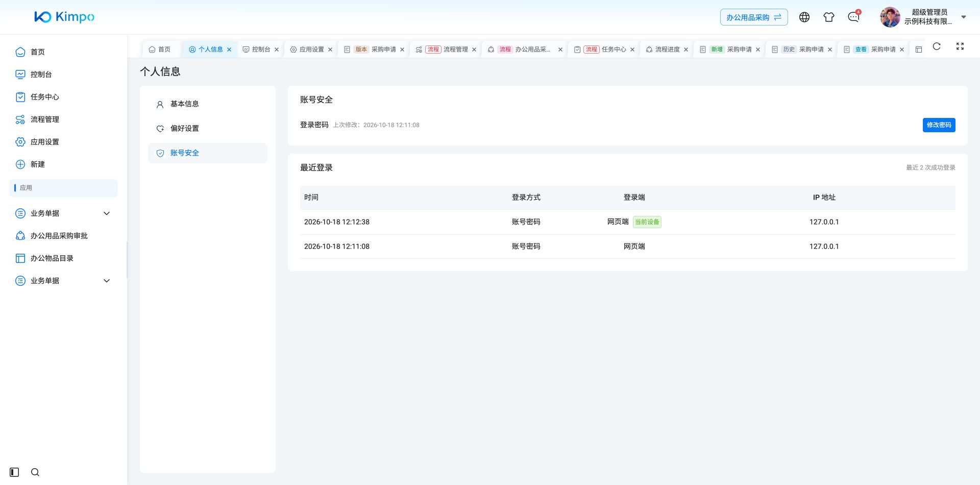This screenshot has width=980, height=485.
Task: Switch to the 流程 办公用品采... tab
Action: [x=524, y=50]
